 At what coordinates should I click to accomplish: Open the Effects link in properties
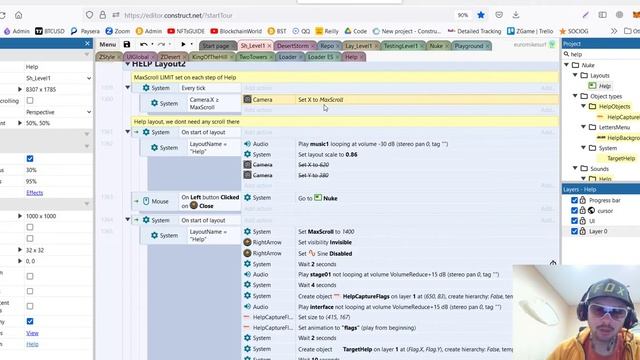tap(34, 193)
